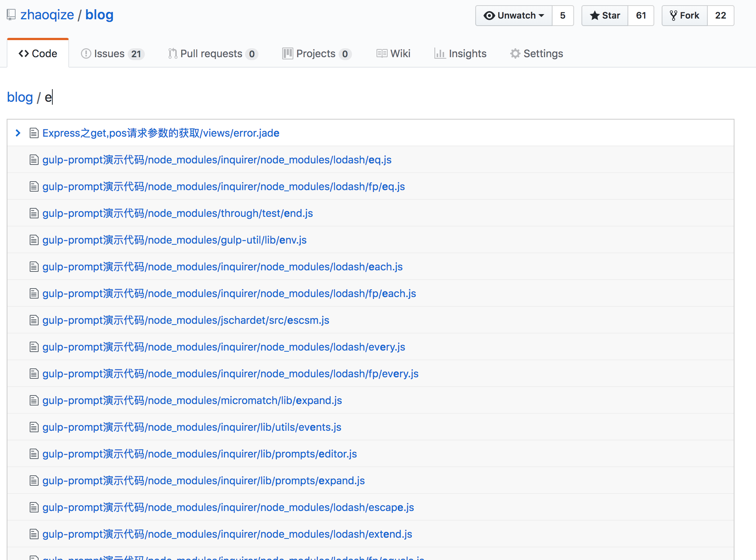Viewport: 756px width, 560px height.
Task: Click file icon beside jschardet/src/escsm.js
Action: tap(34, 320)
